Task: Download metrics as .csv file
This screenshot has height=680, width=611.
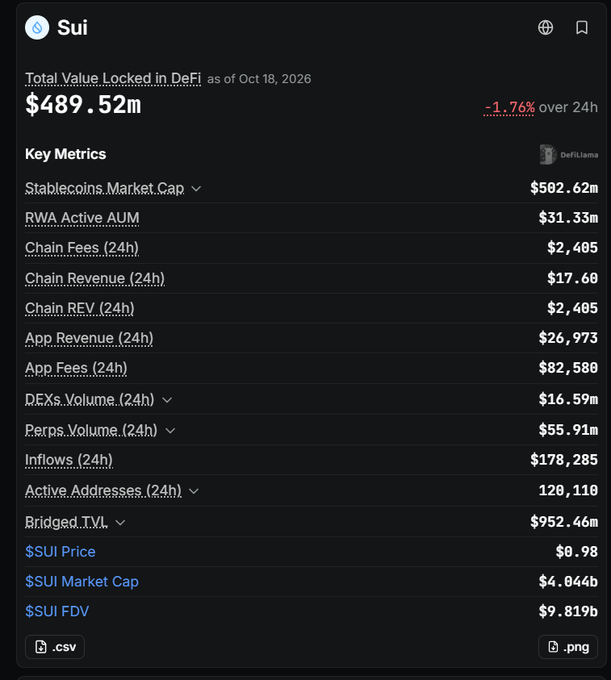Action: coord(55,647)
